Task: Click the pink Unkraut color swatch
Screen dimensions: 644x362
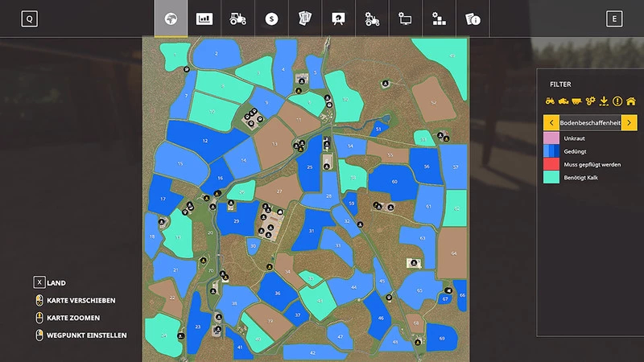Action: (x=551, y=138)
